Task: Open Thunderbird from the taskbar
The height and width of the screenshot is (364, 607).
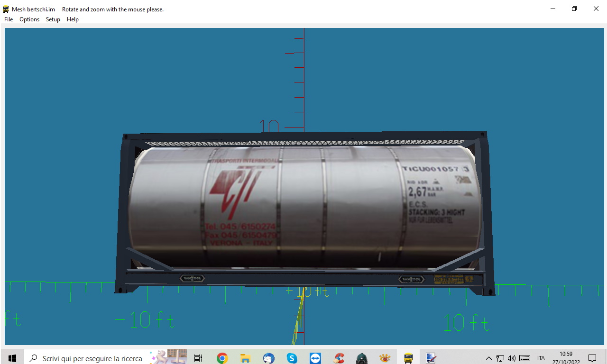Action: [268, 358]
